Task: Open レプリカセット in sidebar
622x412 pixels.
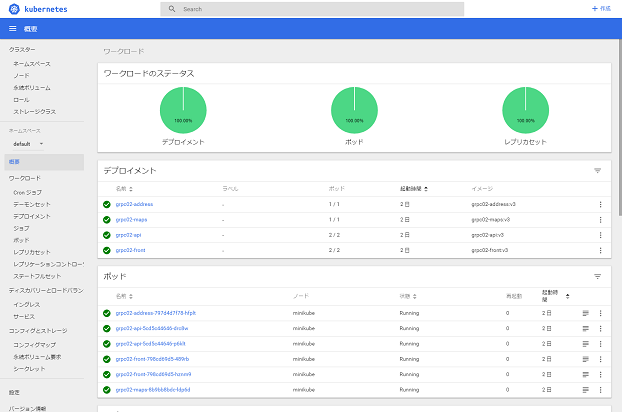Action: click(x=32, y=252)
